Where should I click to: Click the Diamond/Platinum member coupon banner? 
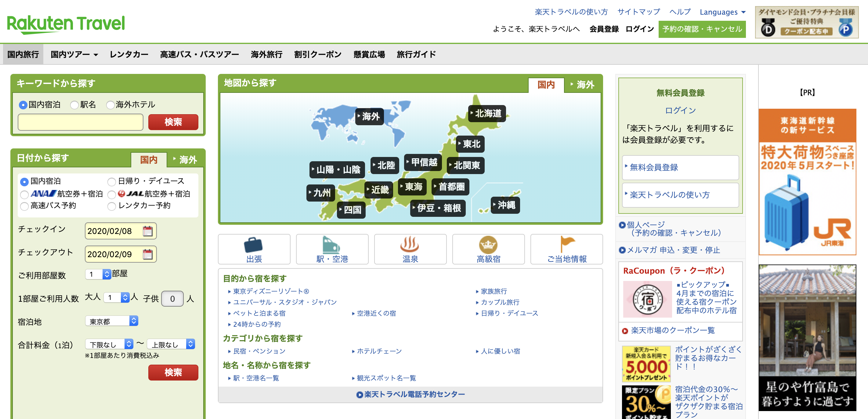(x=807, y=22)
